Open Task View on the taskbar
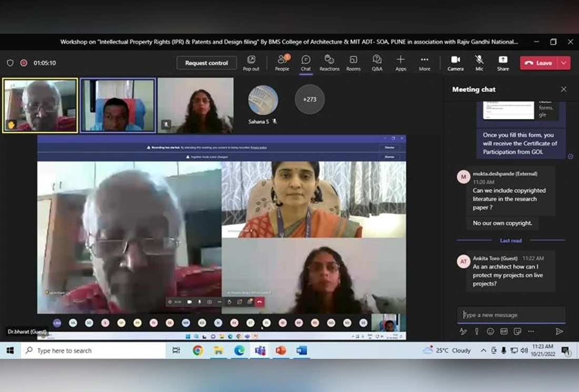The width and height of the screenshot is (579, 392). (x=176, y=350)
